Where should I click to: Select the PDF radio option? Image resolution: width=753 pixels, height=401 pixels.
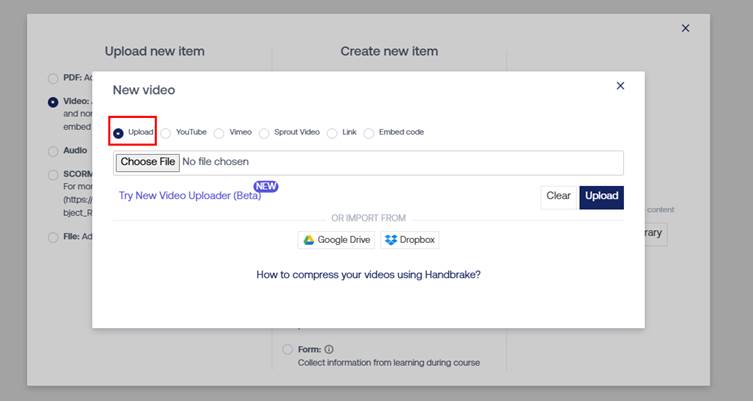(x=53, y=79)
